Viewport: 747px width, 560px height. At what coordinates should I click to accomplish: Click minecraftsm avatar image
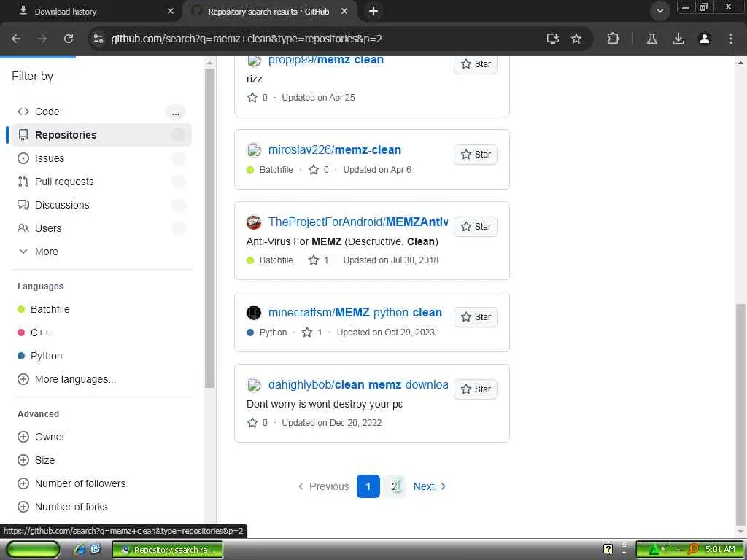coord(254,312)
